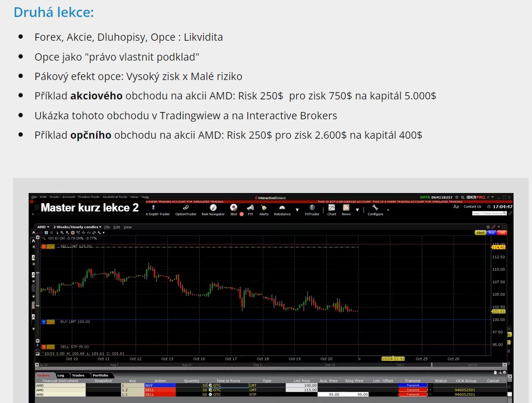Expand the small arrow next to Configure

(x=388, y=210)
